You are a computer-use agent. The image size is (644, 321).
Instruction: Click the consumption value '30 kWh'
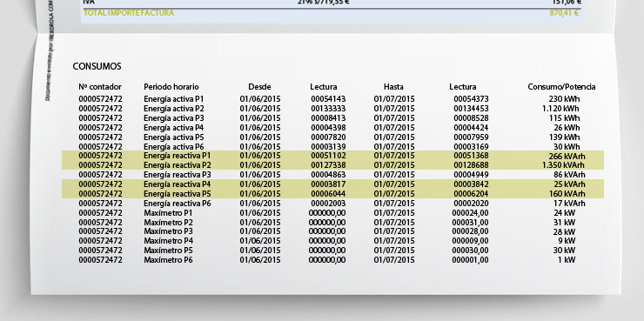[567, 146]
